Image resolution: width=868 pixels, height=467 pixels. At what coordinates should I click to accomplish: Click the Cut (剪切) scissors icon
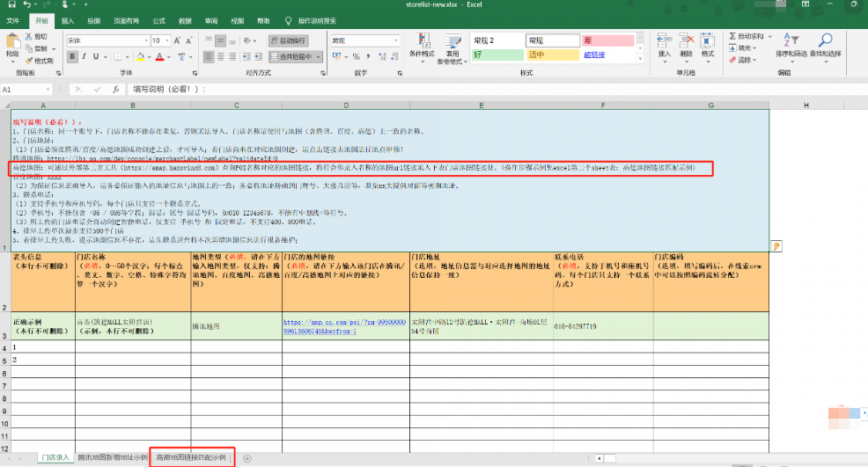(29, 37)
